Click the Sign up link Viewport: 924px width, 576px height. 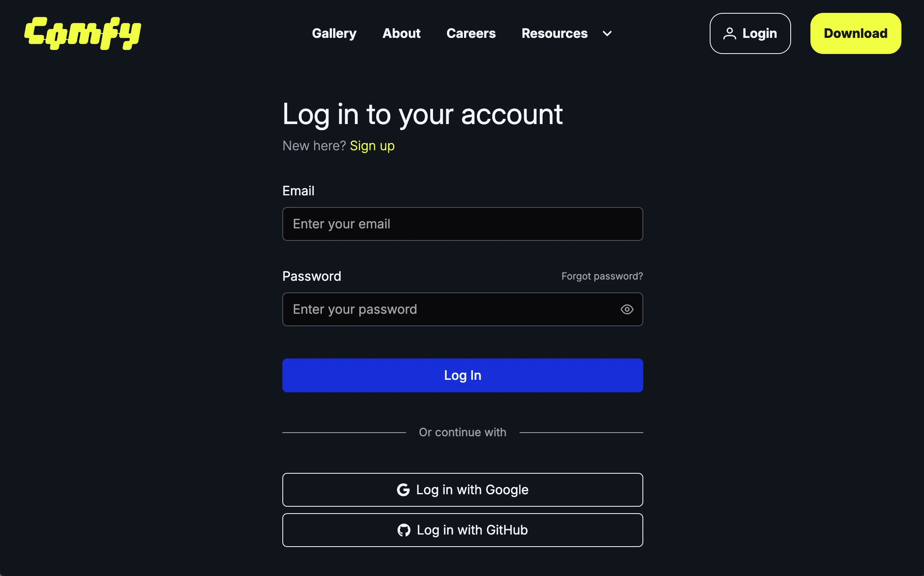point(372,146)
